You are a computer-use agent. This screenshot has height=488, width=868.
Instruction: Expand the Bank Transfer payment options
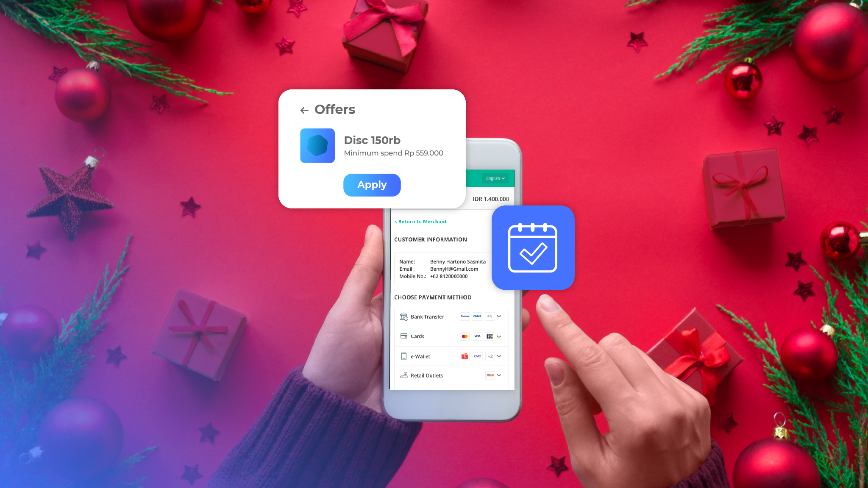click(500, 316)
